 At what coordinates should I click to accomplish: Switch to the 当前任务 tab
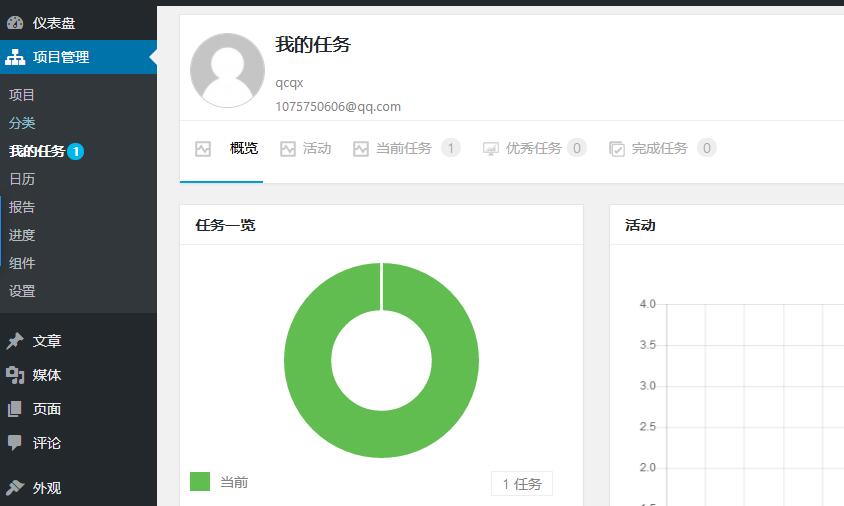pos(404,148)
